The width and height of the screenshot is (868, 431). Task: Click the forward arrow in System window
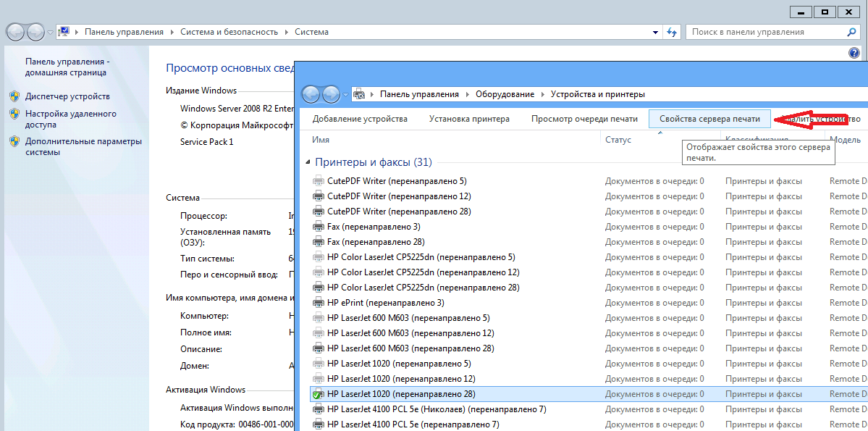click(x=36, y=32)
